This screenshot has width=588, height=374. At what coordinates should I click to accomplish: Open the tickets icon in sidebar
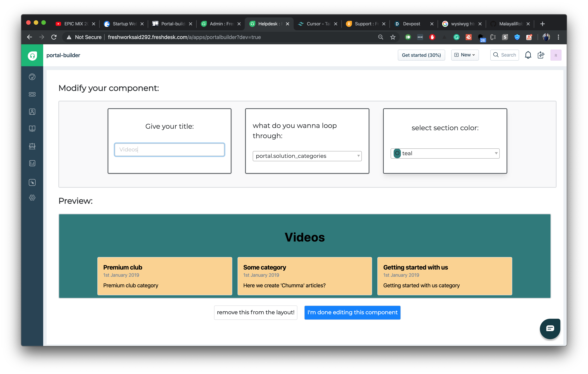[x=32, y=94]
